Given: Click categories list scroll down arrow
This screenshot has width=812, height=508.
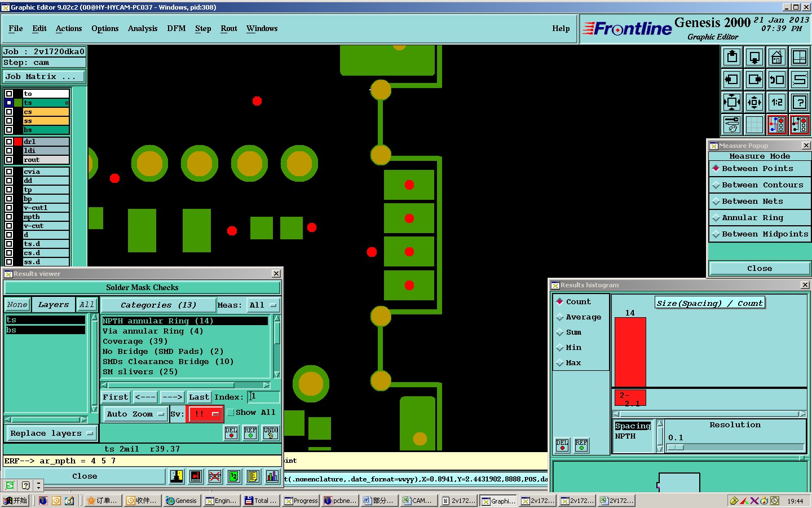Looking at the screenshot, I should (x=277, y=374).
